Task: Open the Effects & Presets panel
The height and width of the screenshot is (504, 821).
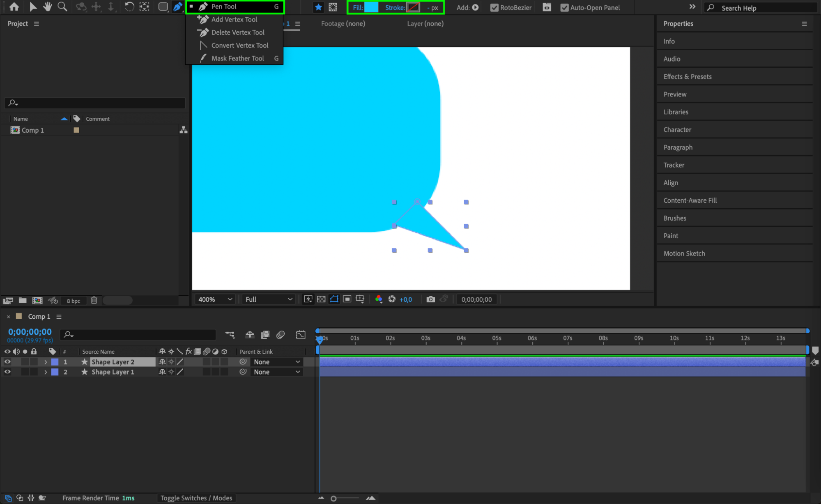Action: pos(687,76)
